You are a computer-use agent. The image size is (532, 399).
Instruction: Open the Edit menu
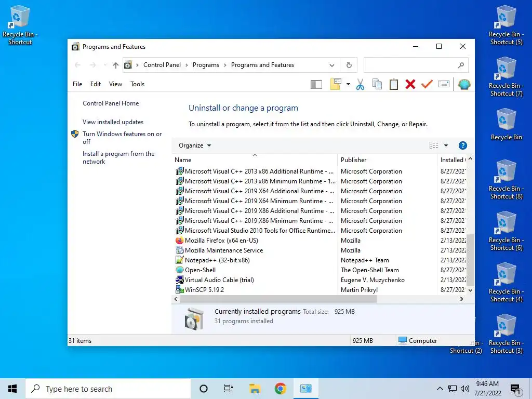point(96,84)
